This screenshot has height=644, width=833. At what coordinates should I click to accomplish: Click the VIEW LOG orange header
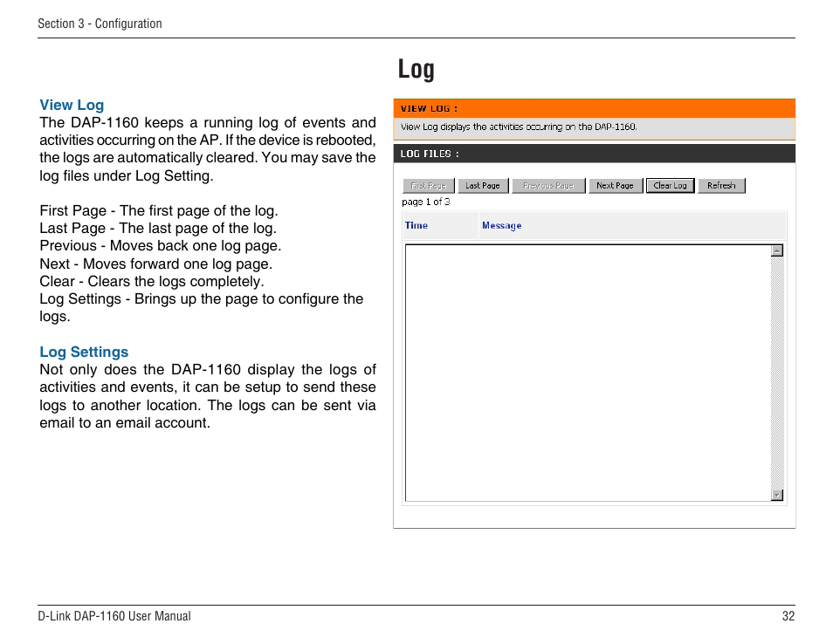tap(594, 108)
